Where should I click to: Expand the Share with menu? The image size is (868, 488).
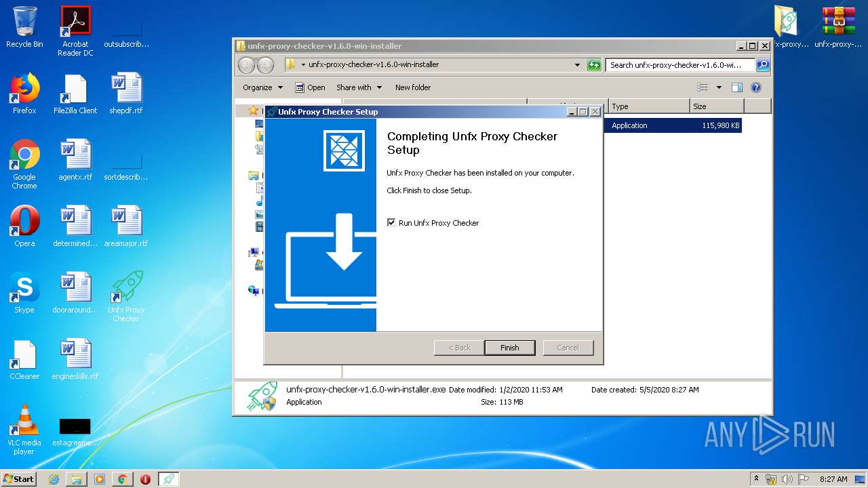click(359, 87)
